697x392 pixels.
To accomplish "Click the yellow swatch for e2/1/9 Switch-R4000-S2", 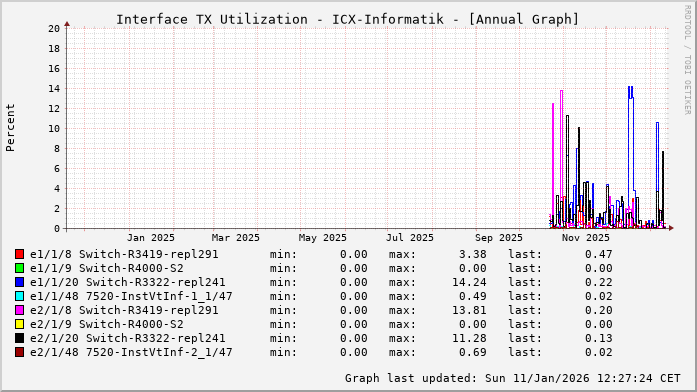I will tap(19, 324).
